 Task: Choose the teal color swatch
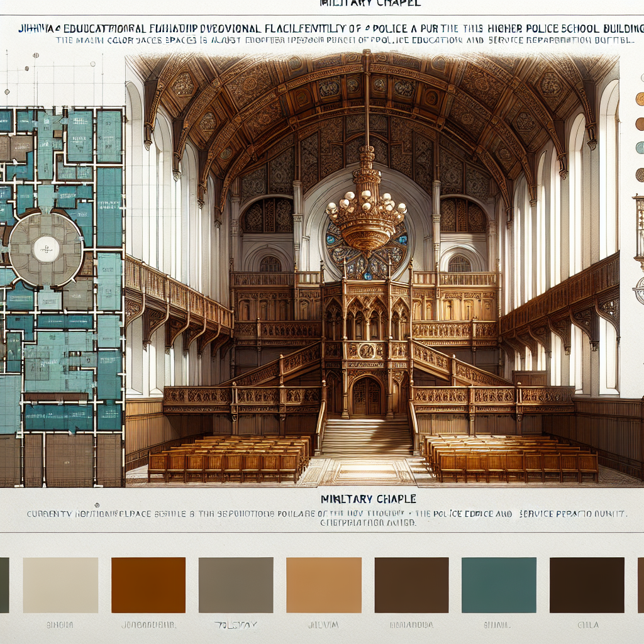pyautogui.click(x=499, y=585)
